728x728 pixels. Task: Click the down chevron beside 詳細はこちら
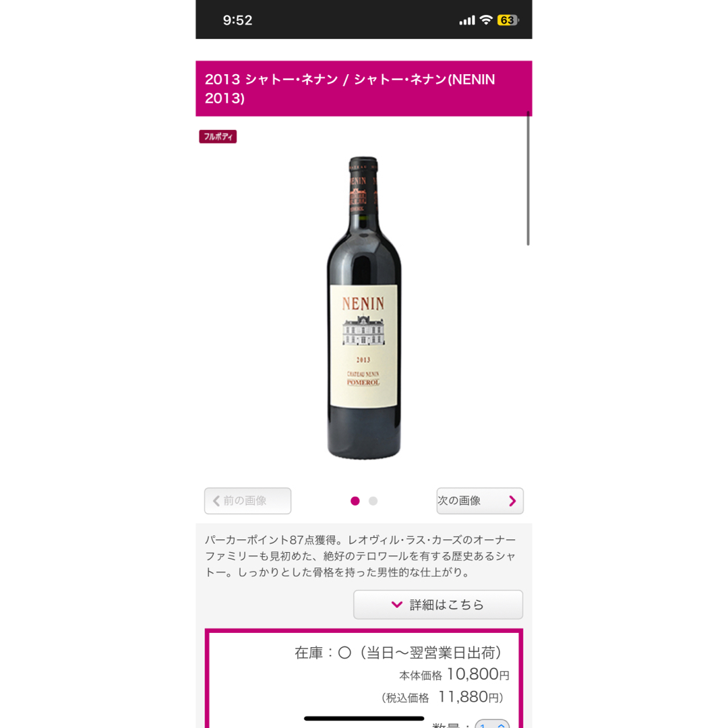[397, 605]
